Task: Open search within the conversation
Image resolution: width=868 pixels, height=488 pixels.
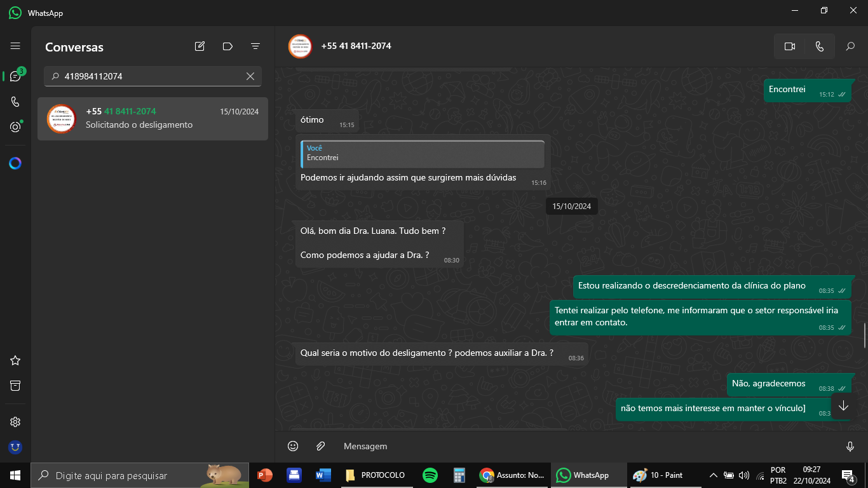Action: [850, 46]
